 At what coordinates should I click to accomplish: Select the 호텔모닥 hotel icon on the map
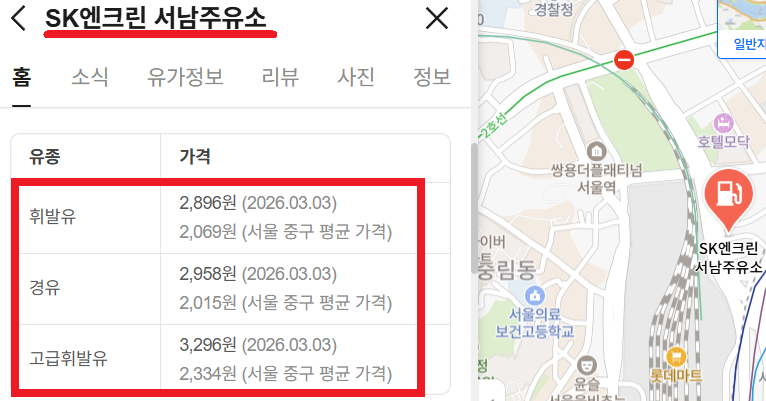click(x=723, y=123)
